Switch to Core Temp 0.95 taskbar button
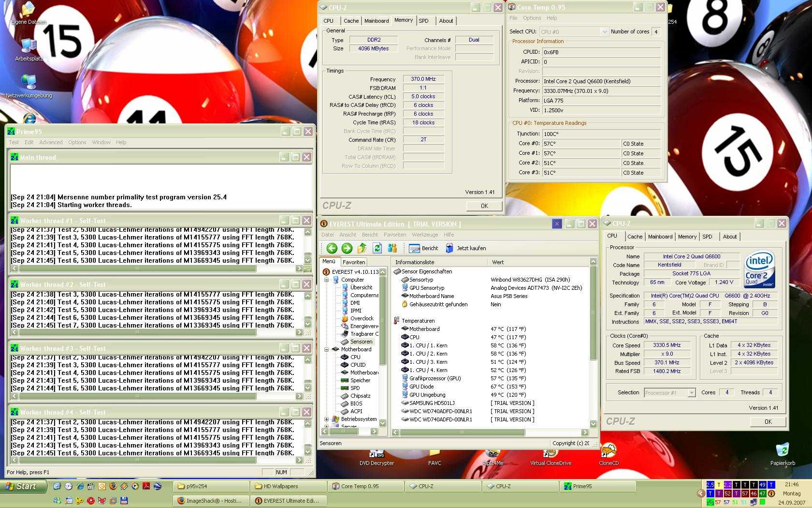Image resolution: width=812 pixels, height=508 pixels. [x=366, y=486]
